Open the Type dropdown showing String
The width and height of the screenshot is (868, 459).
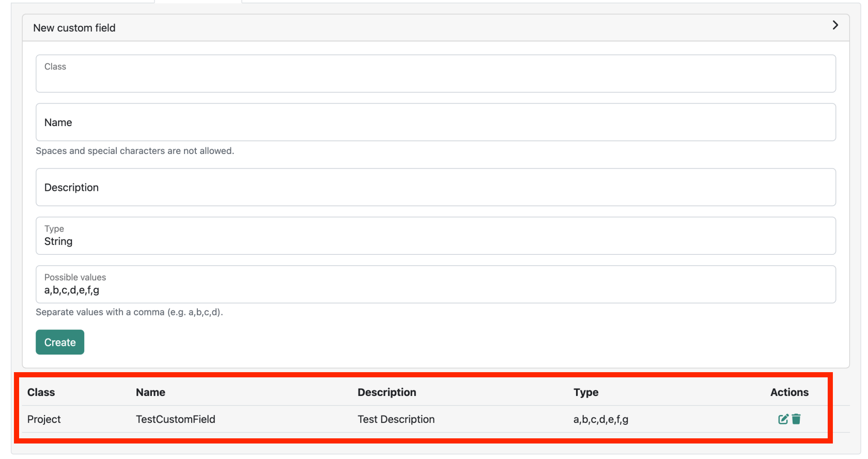(x=436, y=236)
